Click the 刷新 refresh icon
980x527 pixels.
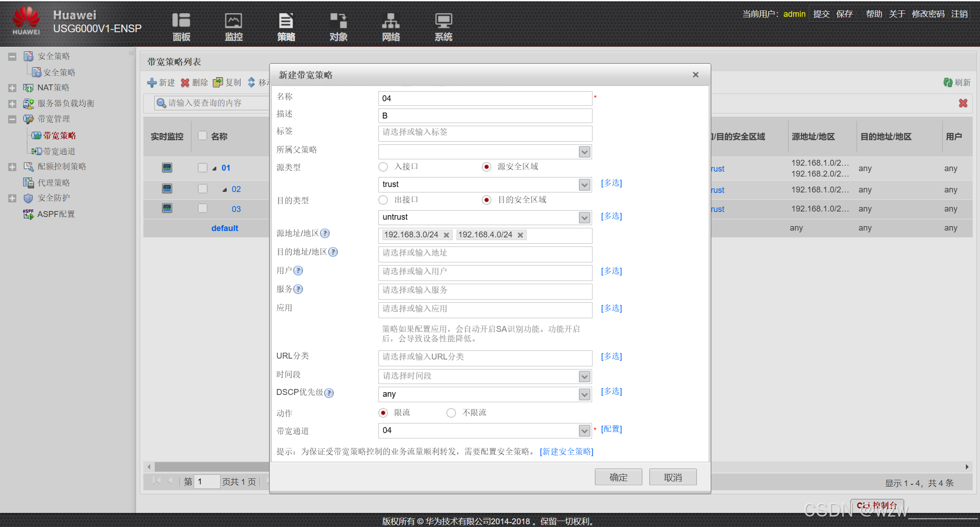(x=948, y=82)
